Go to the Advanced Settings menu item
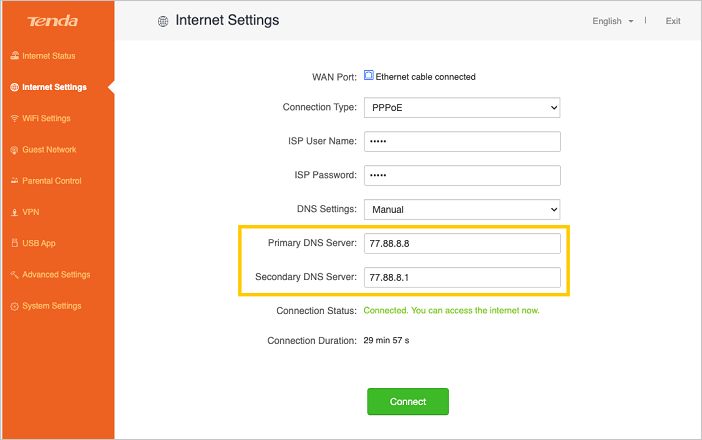Screen dimensions: 702x440 click(x=56, y=275)
